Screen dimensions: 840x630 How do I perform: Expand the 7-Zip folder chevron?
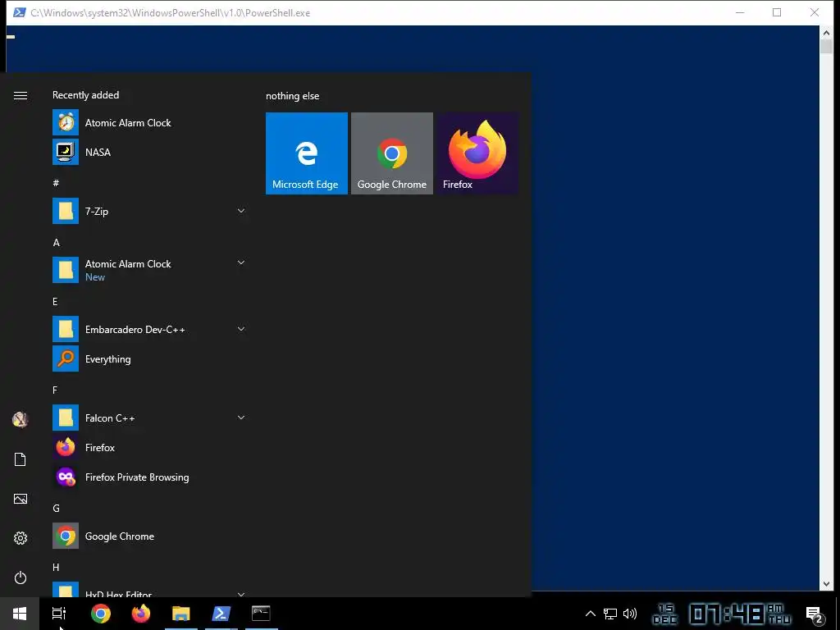point(241,211)
